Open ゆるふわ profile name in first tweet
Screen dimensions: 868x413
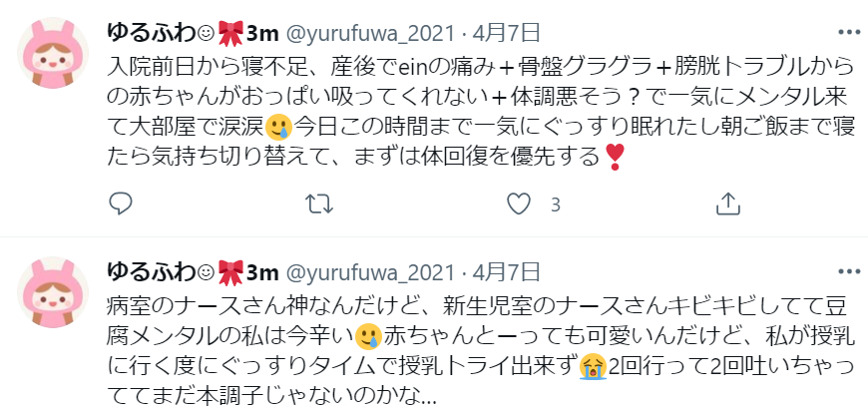pyautogui.click(x=193, y=34)
